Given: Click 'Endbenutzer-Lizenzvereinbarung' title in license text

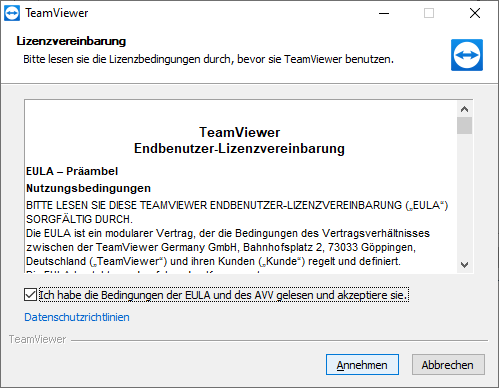Looking at the screenshot, I should click(x=239, y=148).
